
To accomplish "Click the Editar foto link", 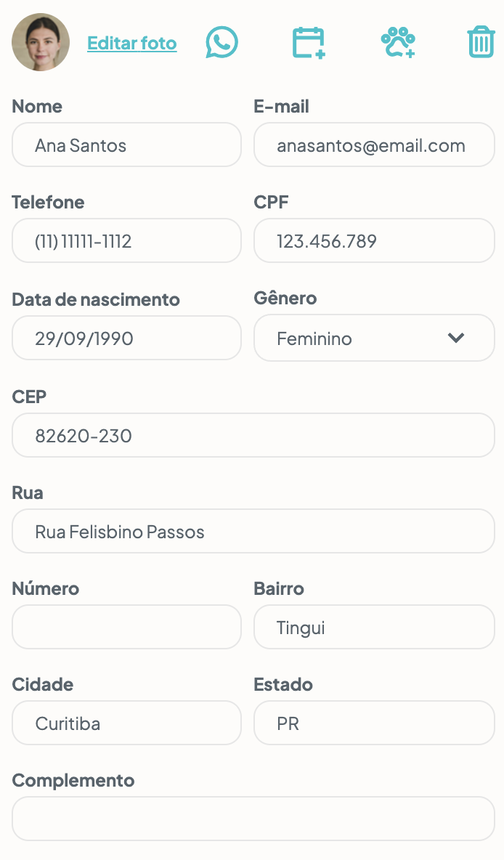I will tap(131, 44).
